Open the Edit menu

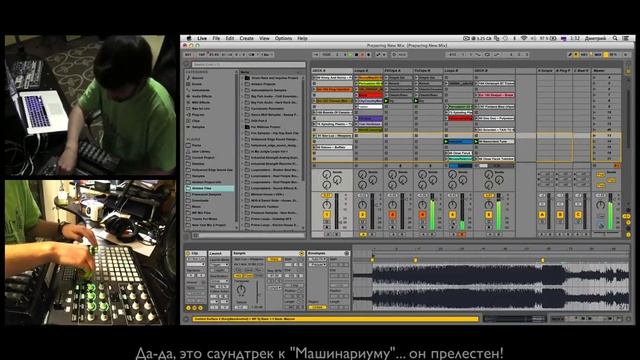[230, 38]
